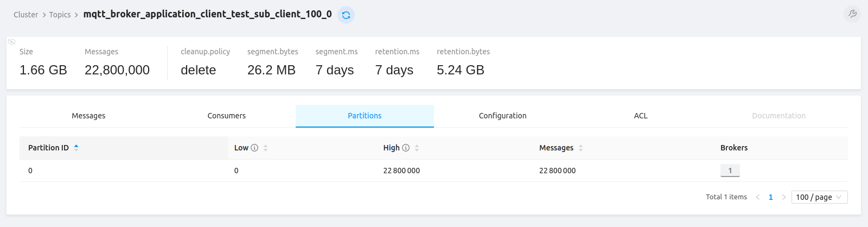Open the 100 / page dropdown
Viewport: 868px width, 227px height.
pyautogui.click(x=819, y=197)
